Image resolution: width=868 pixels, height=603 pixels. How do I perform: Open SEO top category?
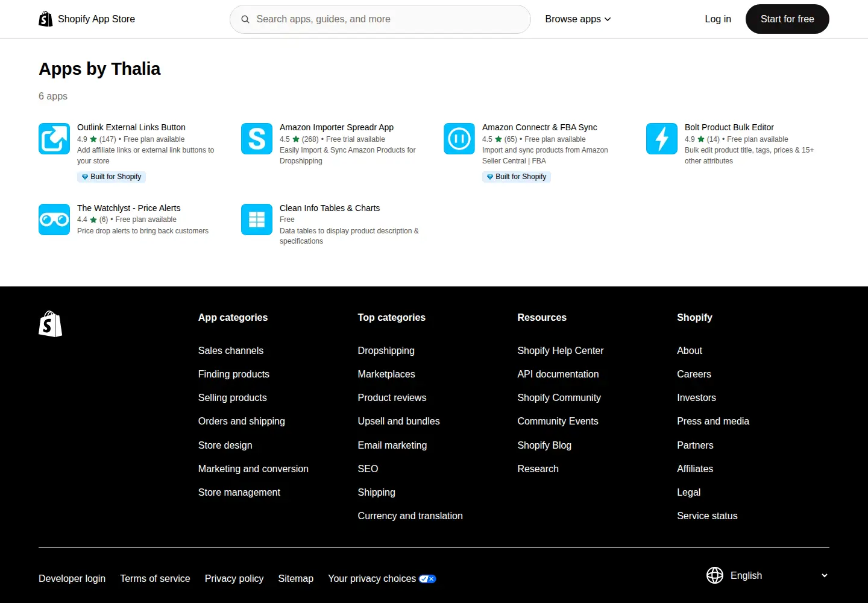[368, 469]
